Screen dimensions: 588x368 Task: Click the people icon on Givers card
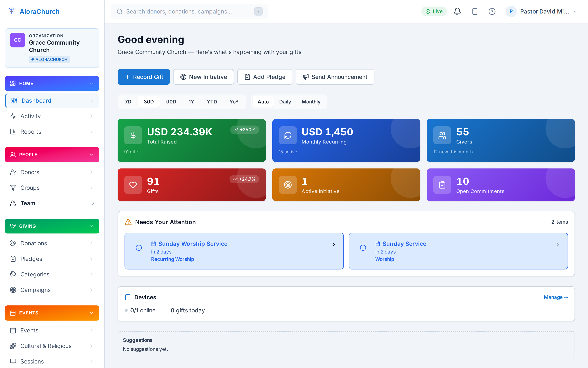click(x=442, y=135)
